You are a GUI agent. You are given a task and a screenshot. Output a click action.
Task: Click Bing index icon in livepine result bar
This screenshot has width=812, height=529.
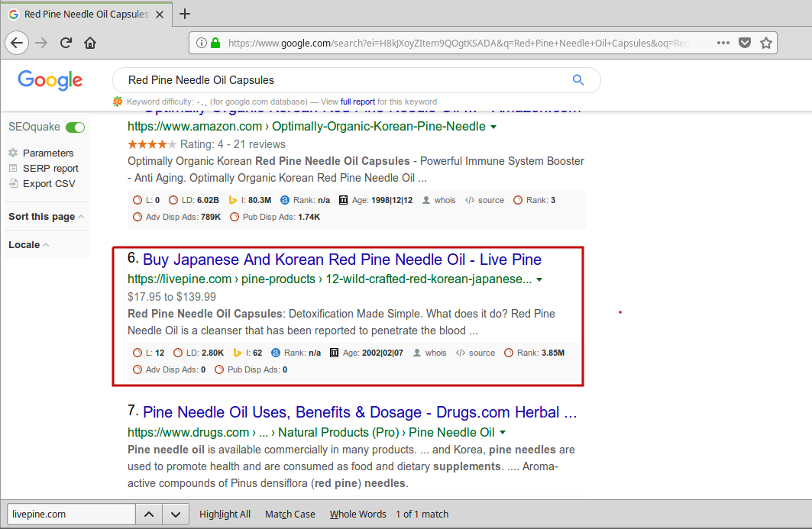(237, 353)
